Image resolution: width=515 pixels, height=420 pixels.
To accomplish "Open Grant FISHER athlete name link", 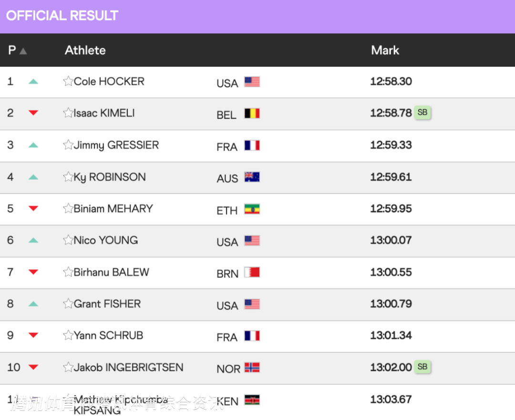I will point(107,304).
